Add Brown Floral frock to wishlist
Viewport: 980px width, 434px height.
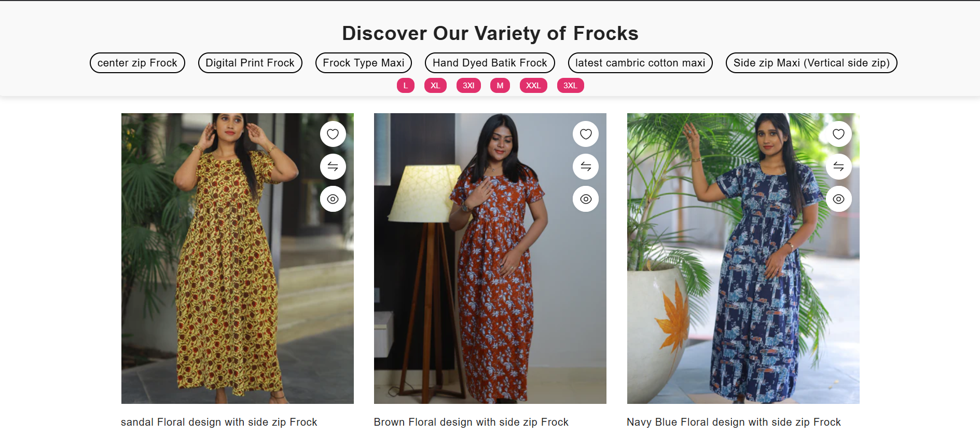tap(586, 134)
